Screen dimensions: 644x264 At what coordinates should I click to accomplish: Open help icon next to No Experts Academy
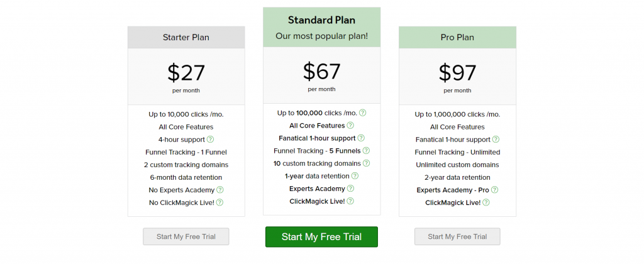(220, 190)
